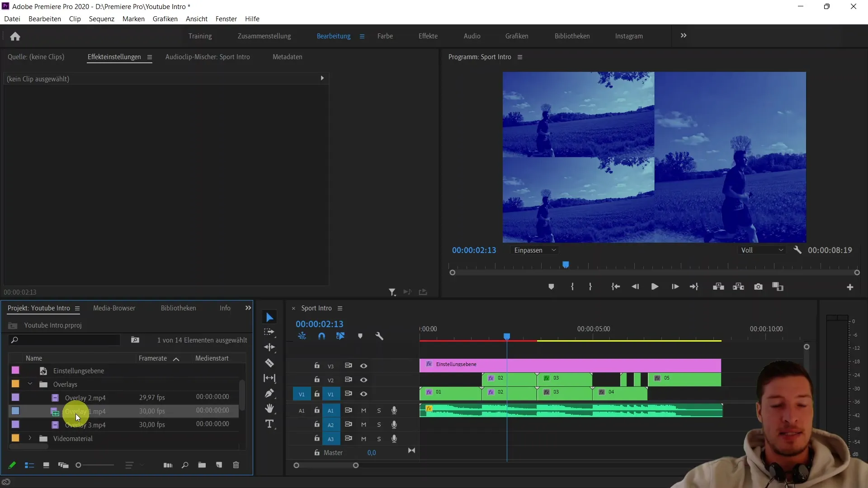
Task: Click on Overlay 1.mp4 clip in project panel
Action: click(x=85, y=411)
